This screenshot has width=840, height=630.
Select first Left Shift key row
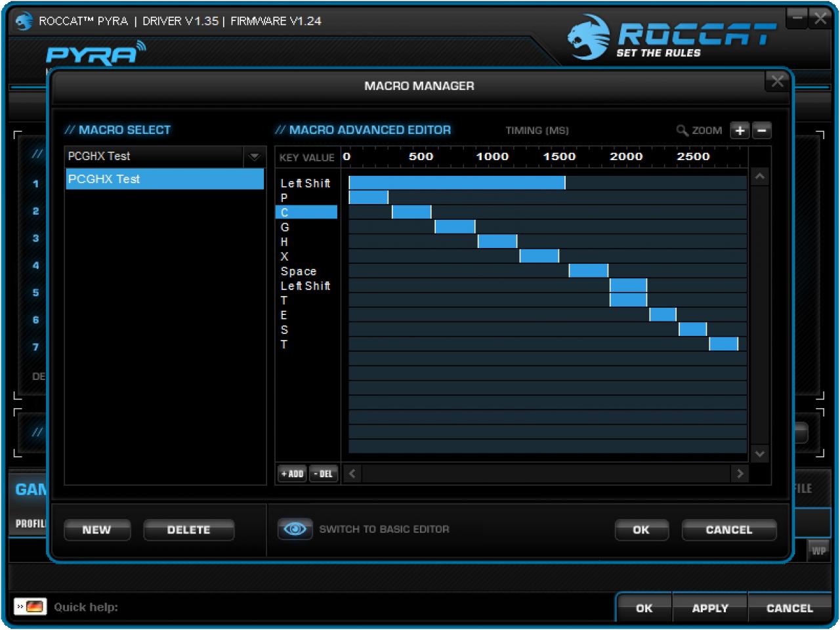(306, 183)
